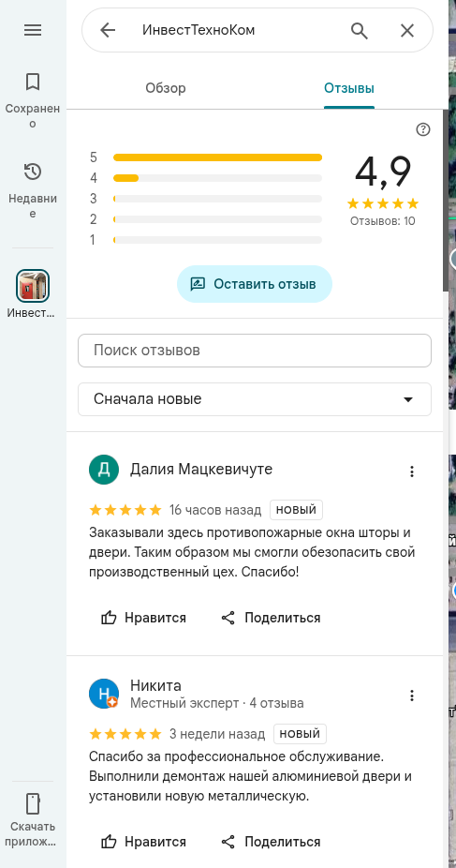Click the five-star row in Никита's review

tap(125, 734)
